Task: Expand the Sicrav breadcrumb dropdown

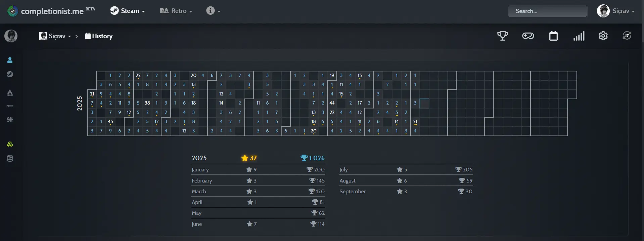Action: tap(55, 36)
